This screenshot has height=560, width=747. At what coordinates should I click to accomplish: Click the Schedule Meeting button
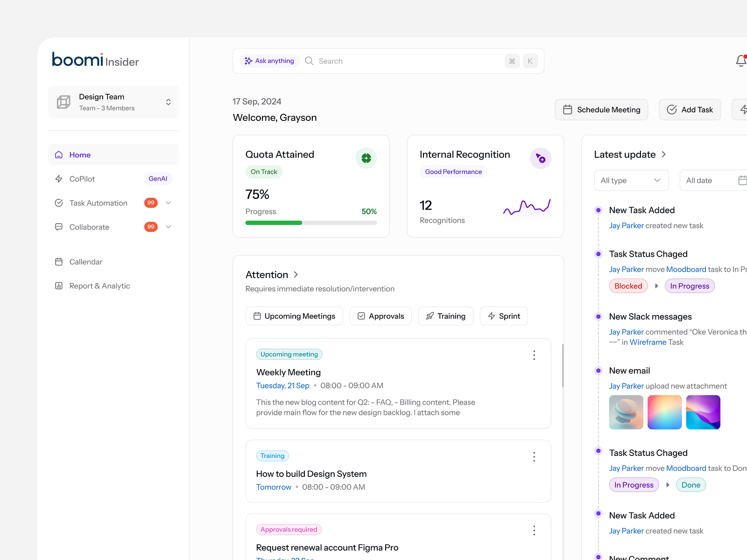tap(601, 109)
